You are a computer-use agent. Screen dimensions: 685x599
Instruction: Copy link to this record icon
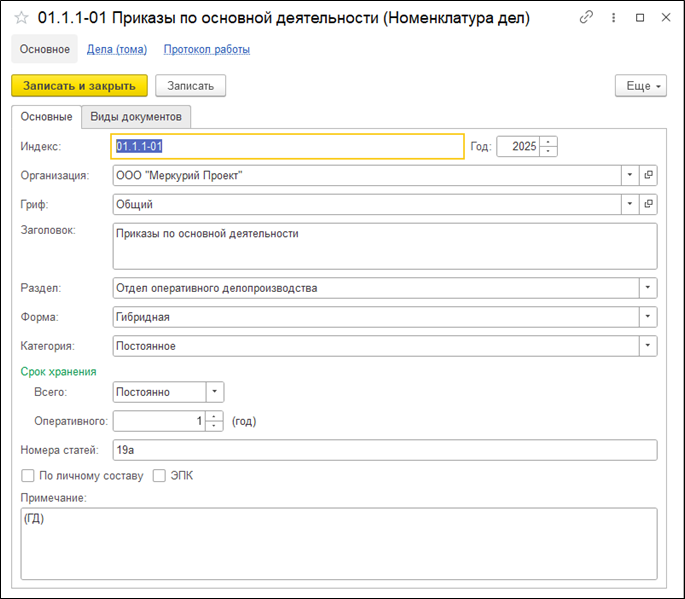point(586,18)
